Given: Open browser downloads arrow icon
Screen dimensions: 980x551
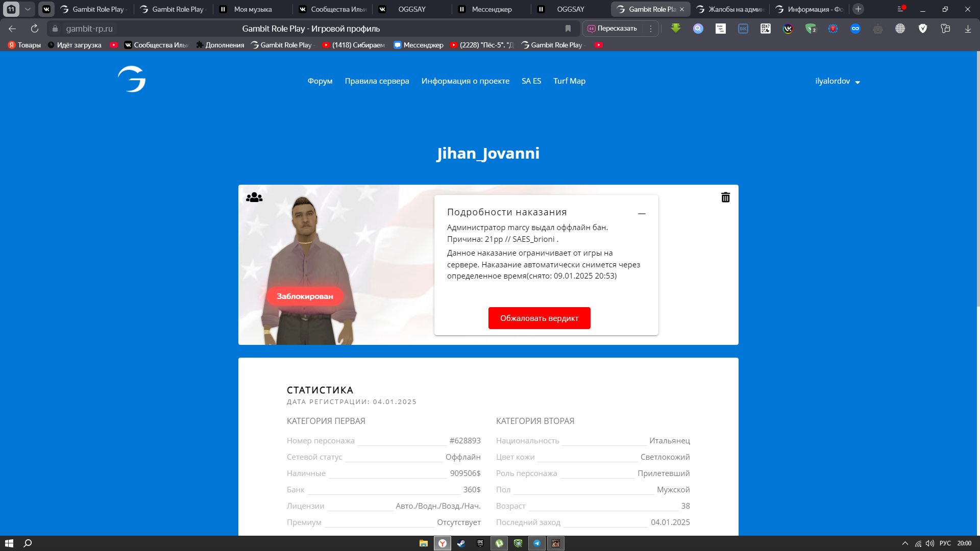Looking at the screenshot, I should coord(968,29).
